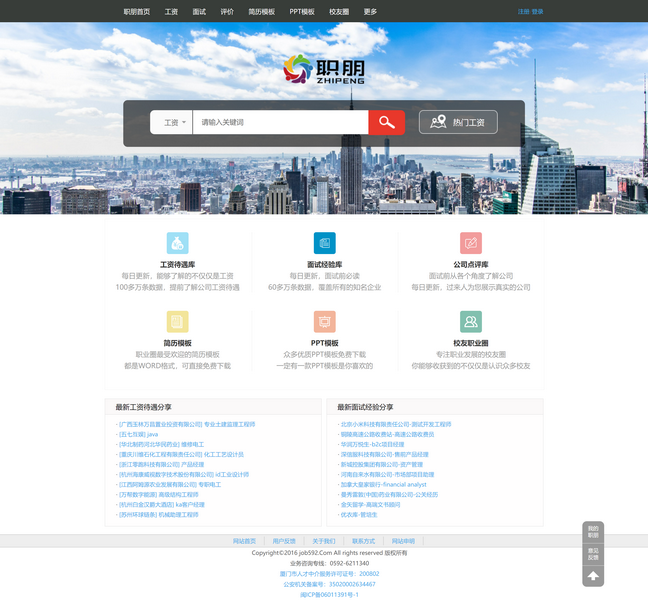Select 面试 in the top navigation
Image resolution: width=648 pixels, height=600 pixels.
point(199,12)
